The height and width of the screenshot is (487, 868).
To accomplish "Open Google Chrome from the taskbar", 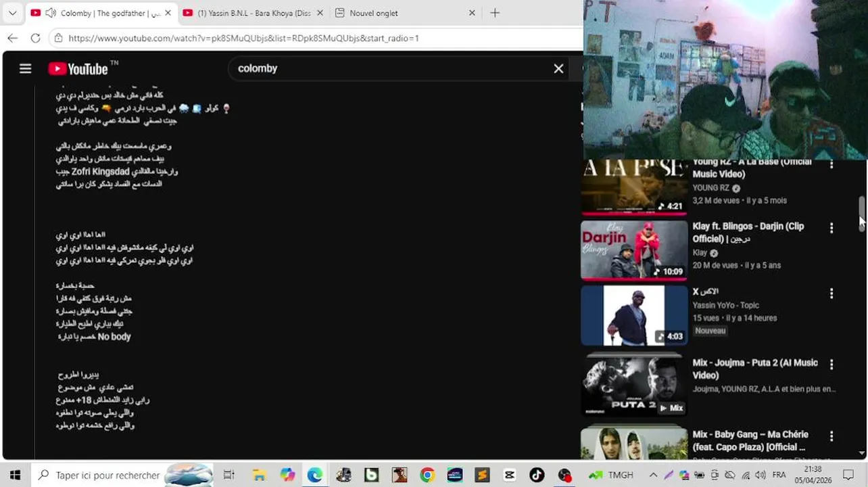I will coord(427,476).
